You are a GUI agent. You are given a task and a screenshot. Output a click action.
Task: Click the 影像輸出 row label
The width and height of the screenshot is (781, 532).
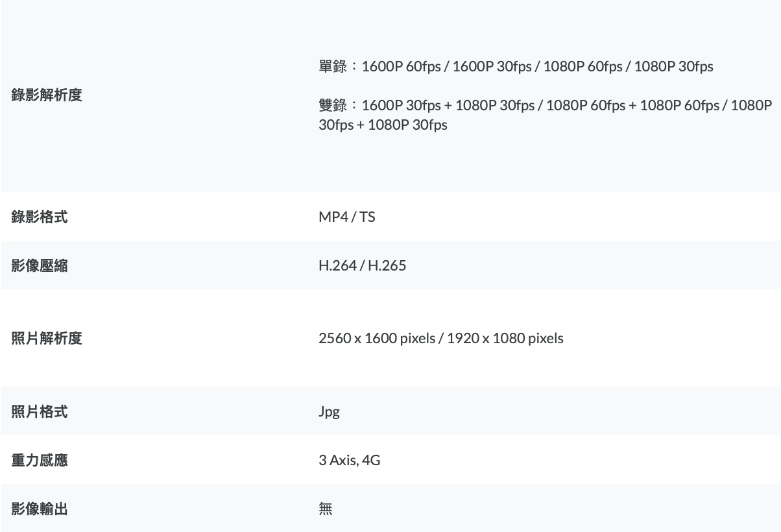pyautogui.click(x=40, y=509)
